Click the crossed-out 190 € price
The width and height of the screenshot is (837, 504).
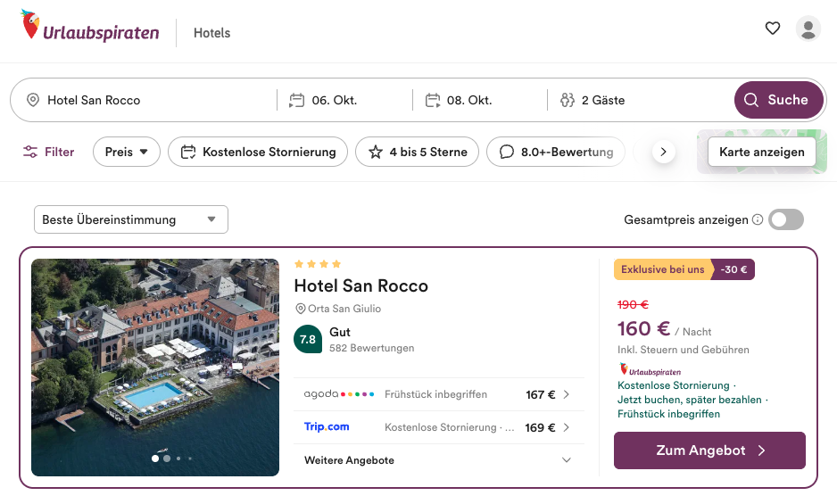(633, 304)
